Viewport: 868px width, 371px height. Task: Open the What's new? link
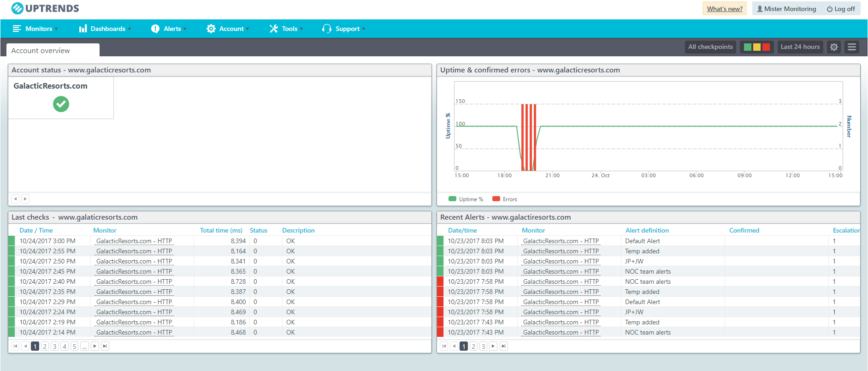click(725, 9)
